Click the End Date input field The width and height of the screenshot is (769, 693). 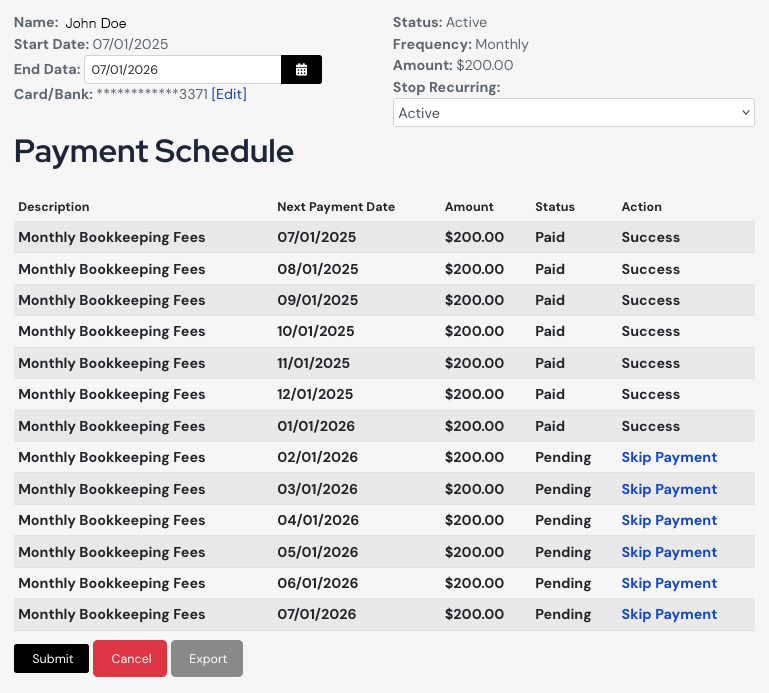[x=182, y=70]
